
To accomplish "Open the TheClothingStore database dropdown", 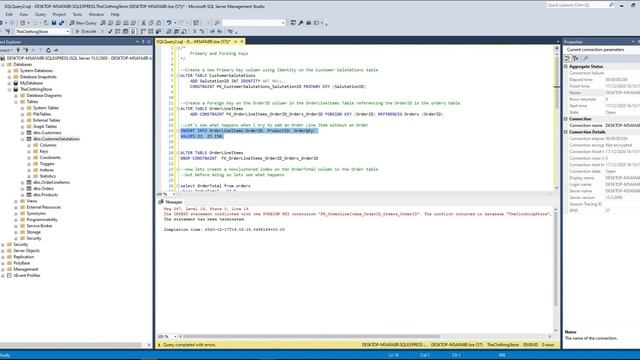I will click(x=68, y=31).
